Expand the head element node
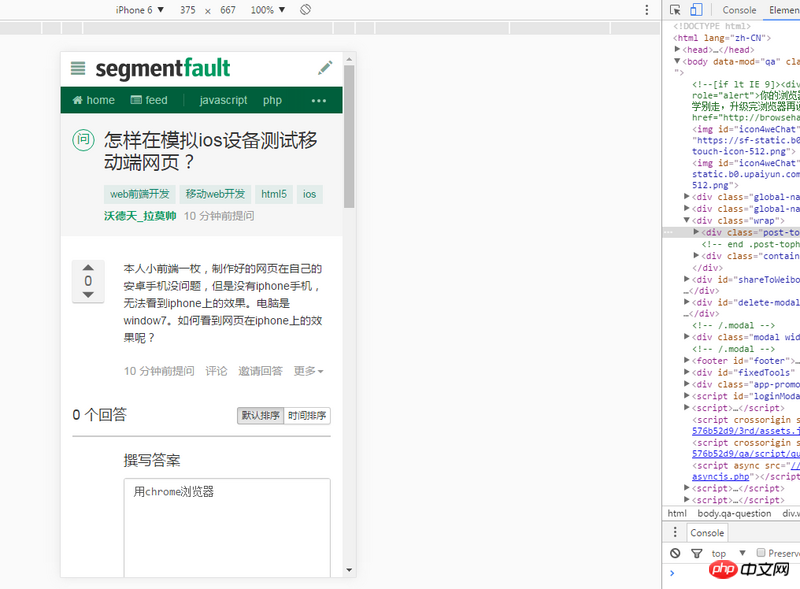 678,49
